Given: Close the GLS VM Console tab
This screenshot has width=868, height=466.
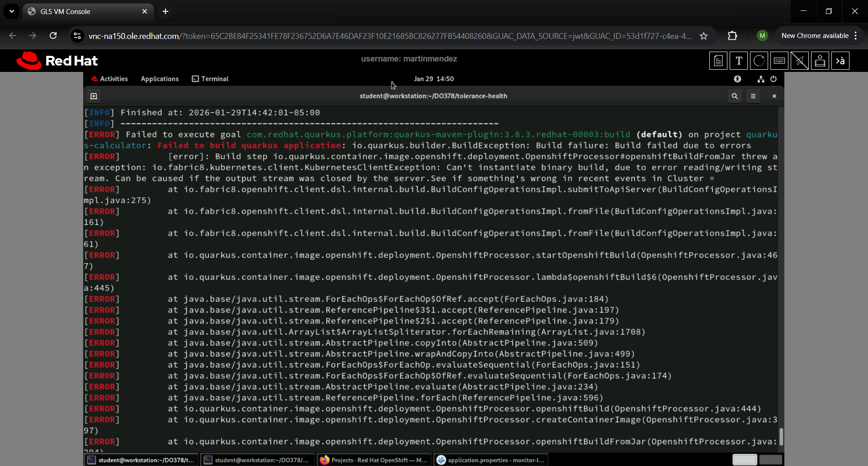Looking at the screenshot, I should pyautogui.click(x=145, y=11).
